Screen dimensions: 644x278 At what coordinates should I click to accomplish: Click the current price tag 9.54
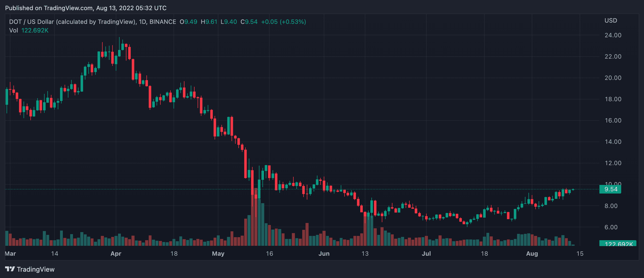(610, 189)
